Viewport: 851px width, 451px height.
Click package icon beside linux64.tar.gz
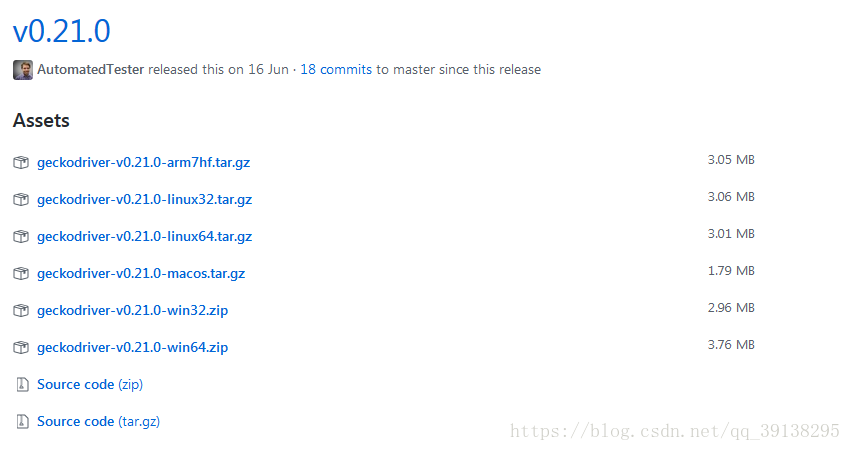(21, 236)
